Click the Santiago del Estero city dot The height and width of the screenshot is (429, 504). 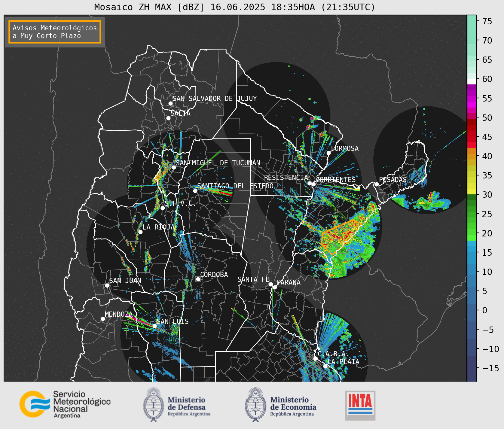[195, 191]
